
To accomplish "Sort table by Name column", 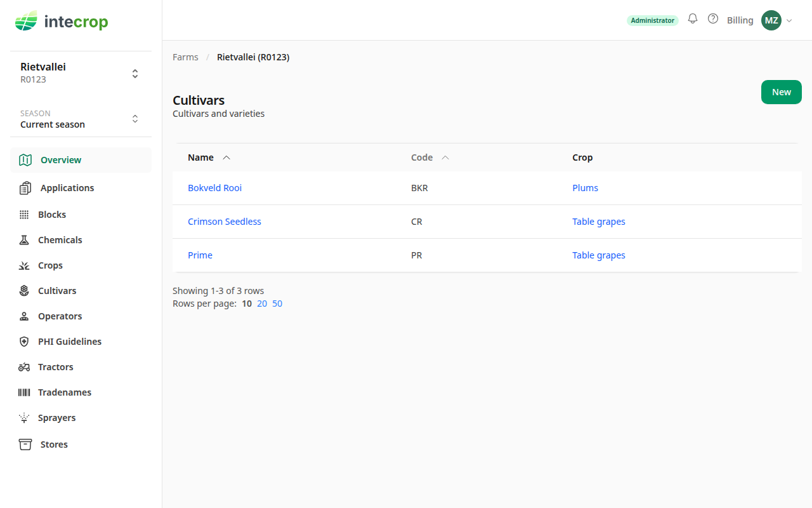I will [x=209, y=157].
